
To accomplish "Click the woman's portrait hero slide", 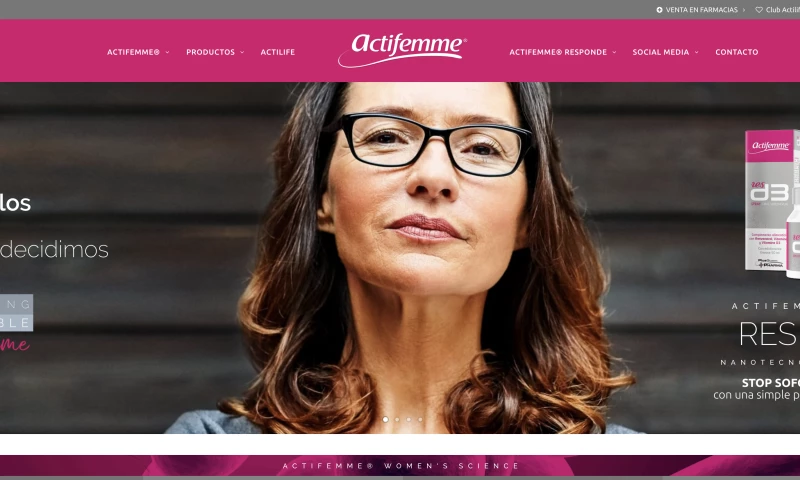I will pyautogui.click(x=400, y=258).
